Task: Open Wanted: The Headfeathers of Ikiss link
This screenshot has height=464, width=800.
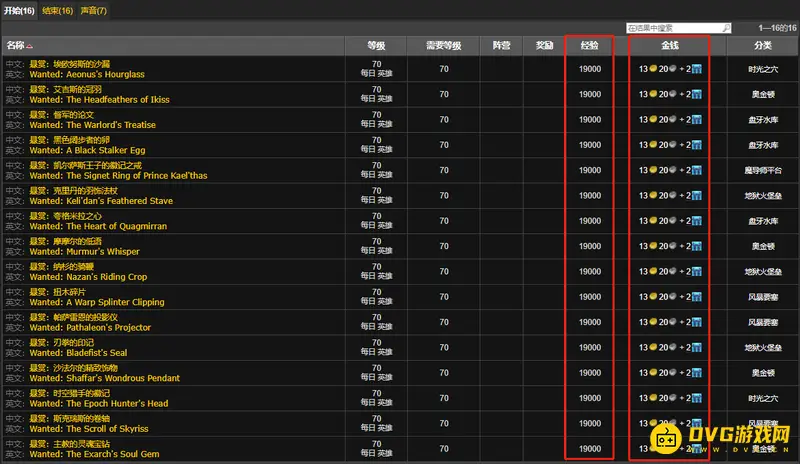Action: click(99, 100)
